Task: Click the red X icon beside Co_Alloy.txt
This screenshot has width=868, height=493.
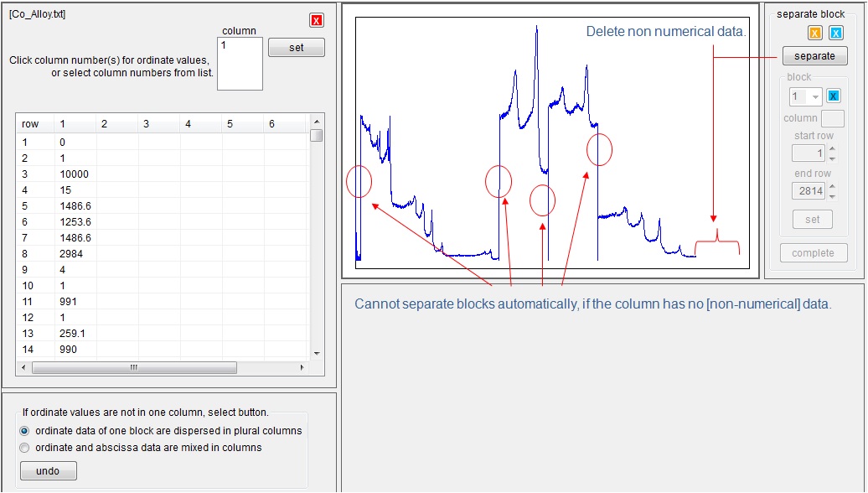Action: (x=316, y=20)
